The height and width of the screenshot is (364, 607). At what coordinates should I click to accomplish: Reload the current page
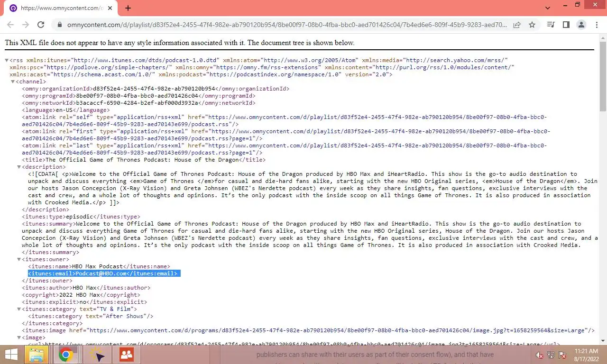click(41, 25)
